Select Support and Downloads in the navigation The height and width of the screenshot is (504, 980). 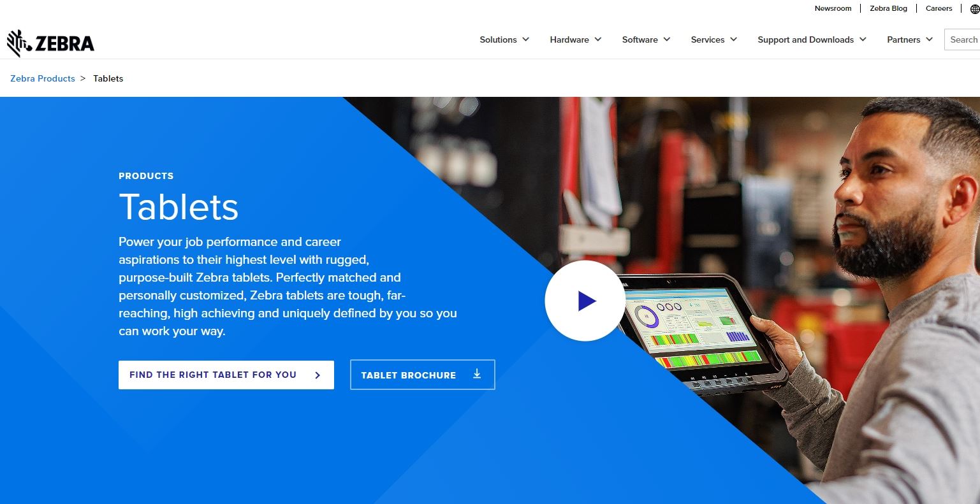point(805,40)
